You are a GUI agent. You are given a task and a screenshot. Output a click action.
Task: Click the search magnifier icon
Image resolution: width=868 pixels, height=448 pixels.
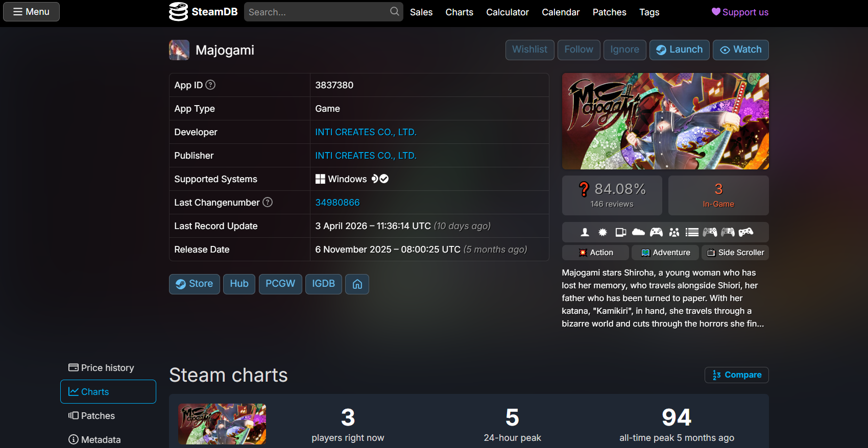click(394, 11)
